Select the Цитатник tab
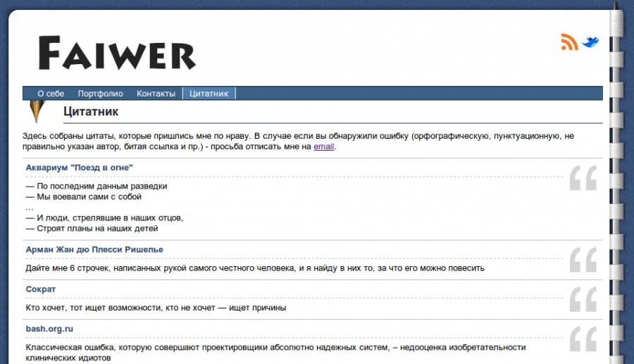Image resolution: width=634 pixels, height=364 pixels. click(x=209, y=94)
